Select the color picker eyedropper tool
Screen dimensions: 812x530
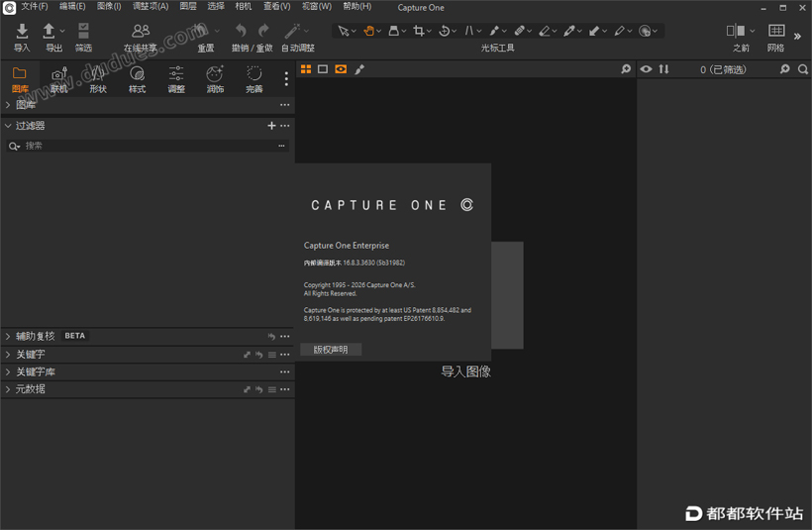pyautogui.click(x=569, y=31)
